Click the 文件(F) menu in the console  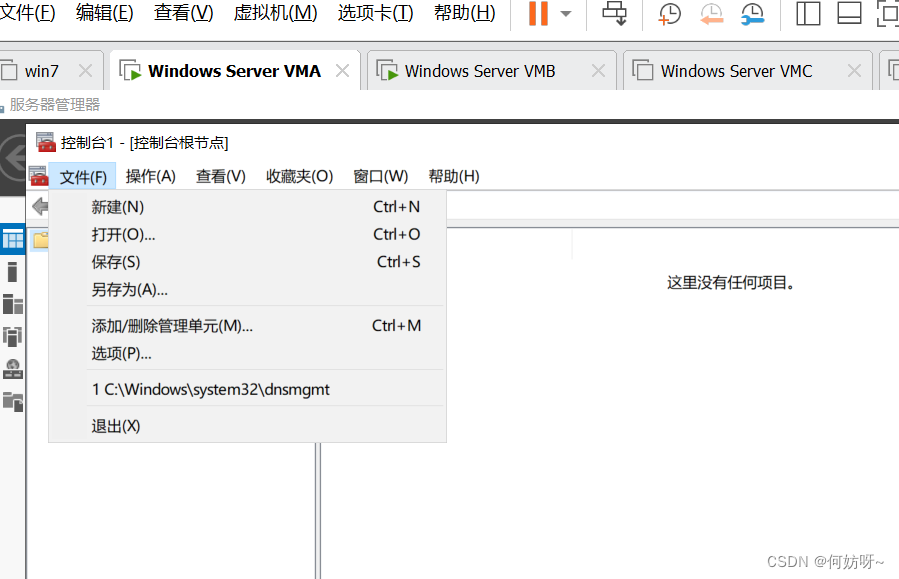point(83,177)
